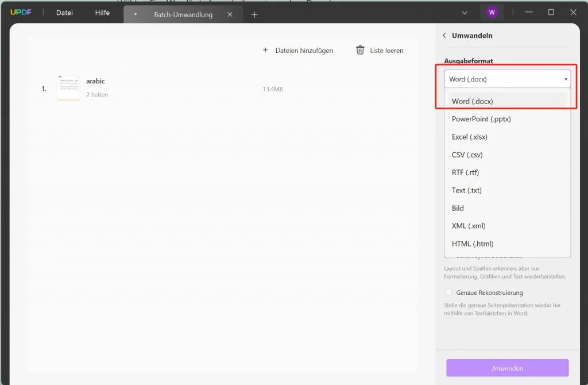Choose Text (.txt) format option

[507, 190]
